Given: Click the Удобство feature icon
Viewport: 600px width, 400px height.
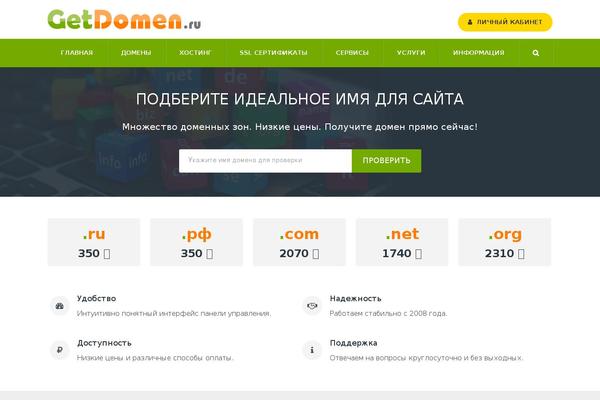Looking at the screenshot, I should [x=60, y=306].
